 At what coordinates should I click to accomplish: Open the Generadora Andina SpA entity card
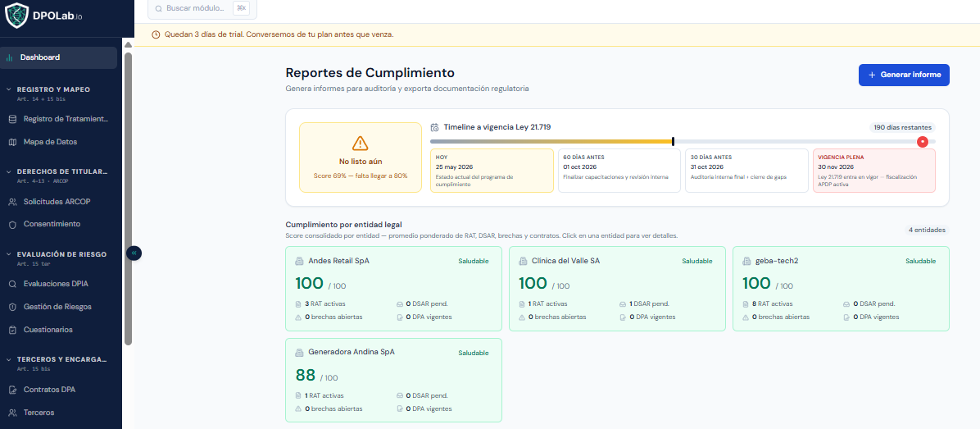pyautogui.click(x=394, y=381)
